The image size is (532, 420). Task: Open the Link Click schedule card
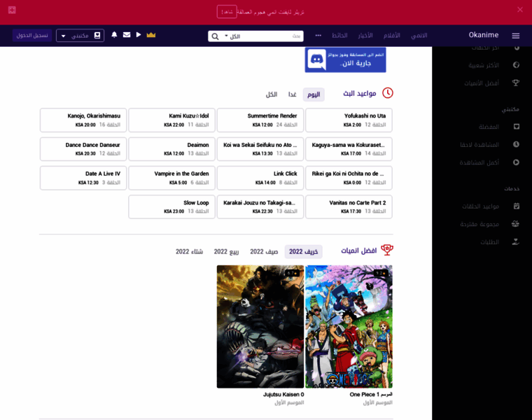pyautogui.click(x=260, y=178)
